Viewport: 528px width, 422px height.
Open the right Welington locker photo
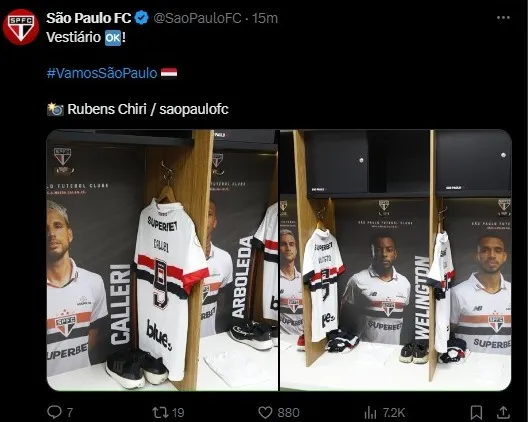(x=396, y=260)
